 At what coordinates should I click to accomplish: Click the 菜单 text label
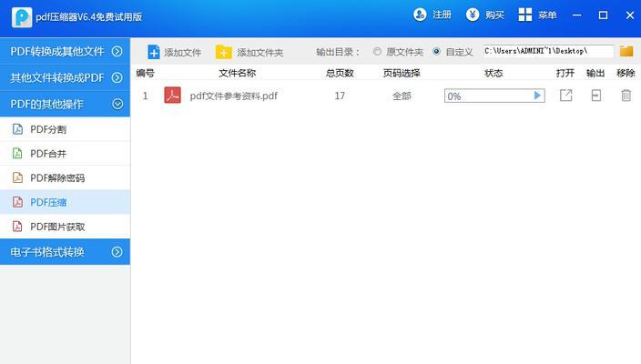(547, 15)
